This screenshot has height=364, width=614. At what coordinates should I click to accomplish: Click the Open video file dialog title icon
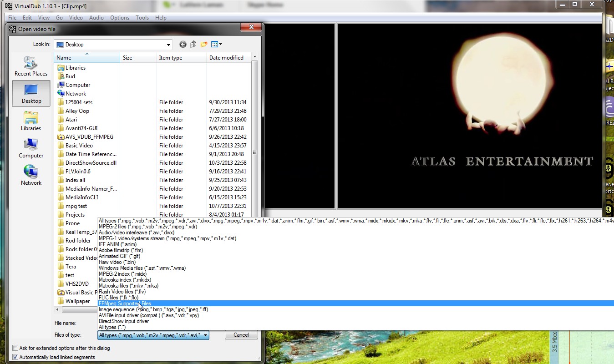tap(12, 29)
